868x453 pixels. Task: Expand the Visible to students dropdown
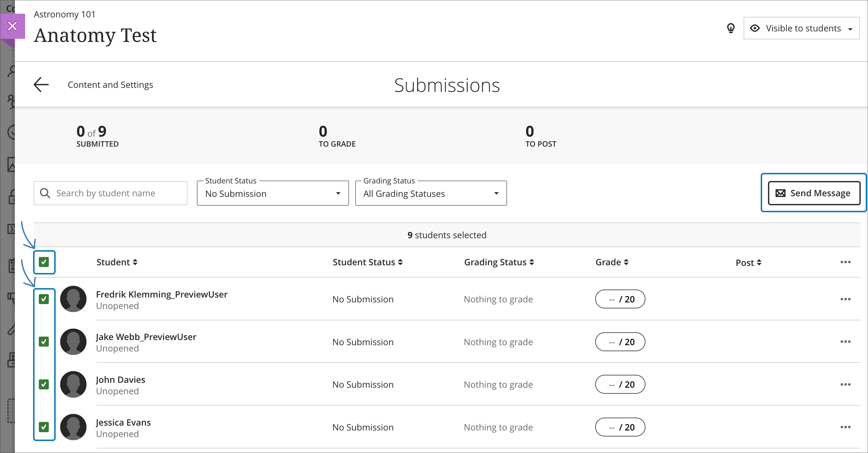point(802,28)
